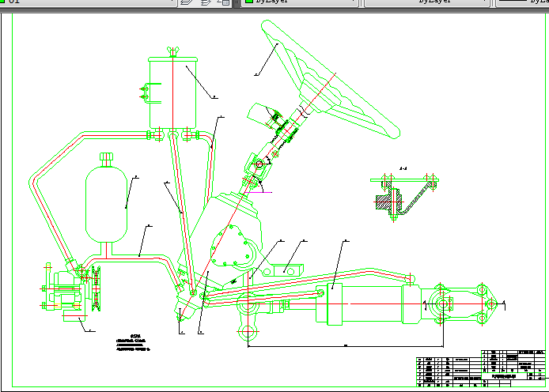
Task: Select the oil reservoir tank at the top
Action: (x=172, y=94)
